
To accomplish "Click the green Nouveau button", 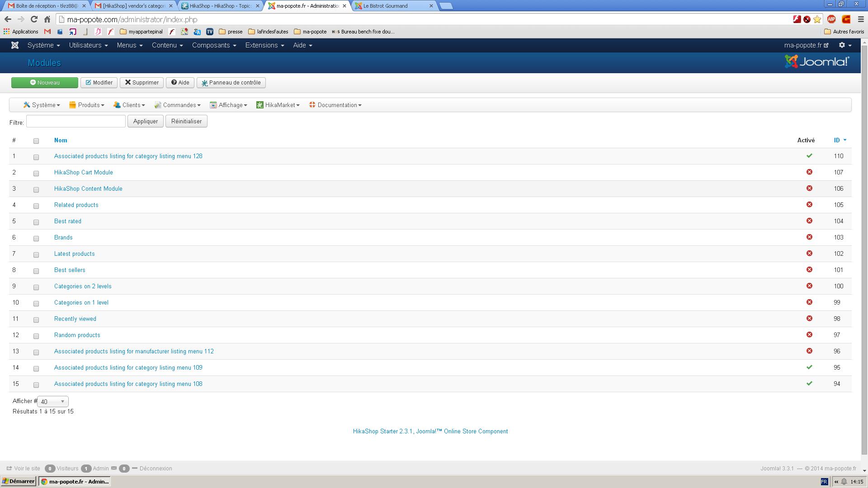I will [45, 83].
